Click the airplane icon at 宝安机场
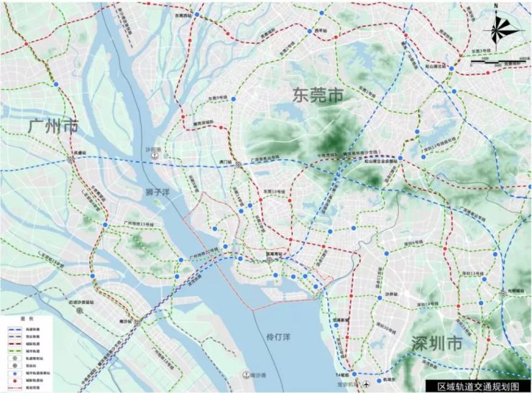 367,384
